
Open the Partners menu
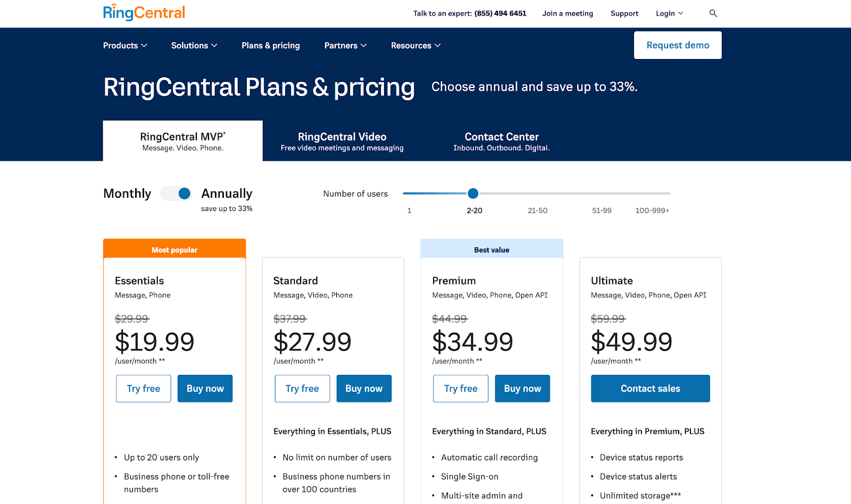coord(345,46)
